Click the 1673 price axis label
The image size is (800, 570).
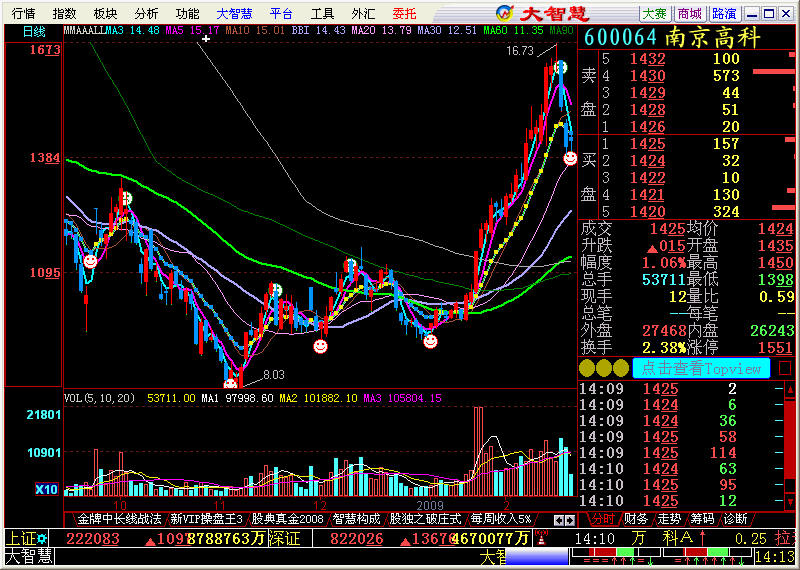(45, 49)
